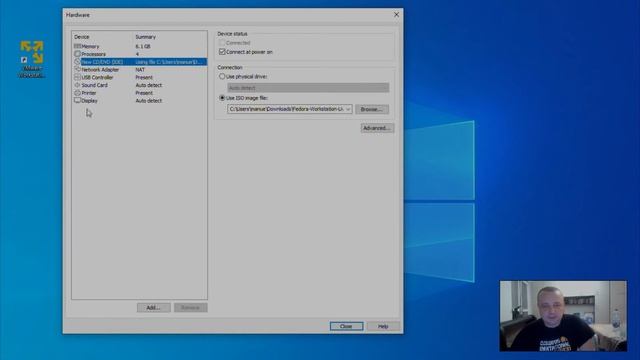640x360 pixels.
Task: Select the USB Controller row label
Action: click(x=97, y=77)
